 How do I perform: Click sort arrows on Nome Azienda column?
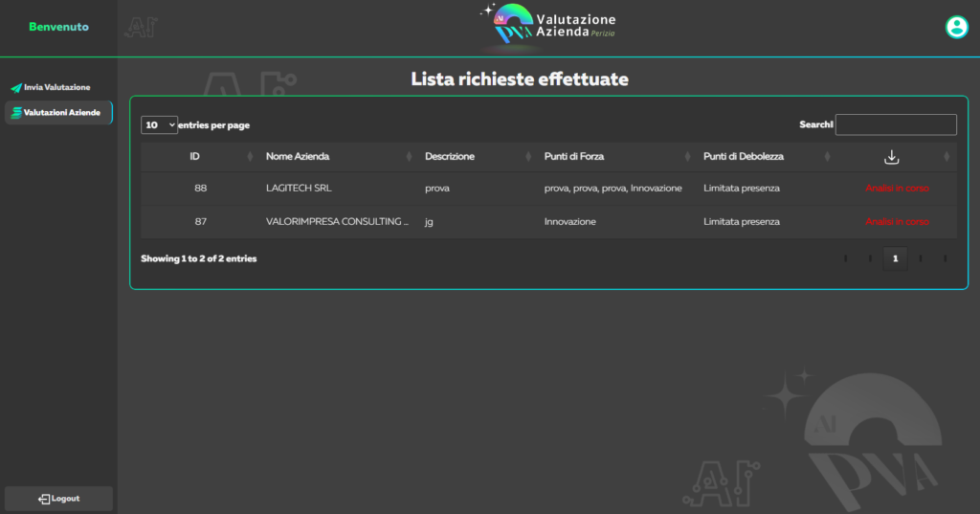[x=410, y=157]
